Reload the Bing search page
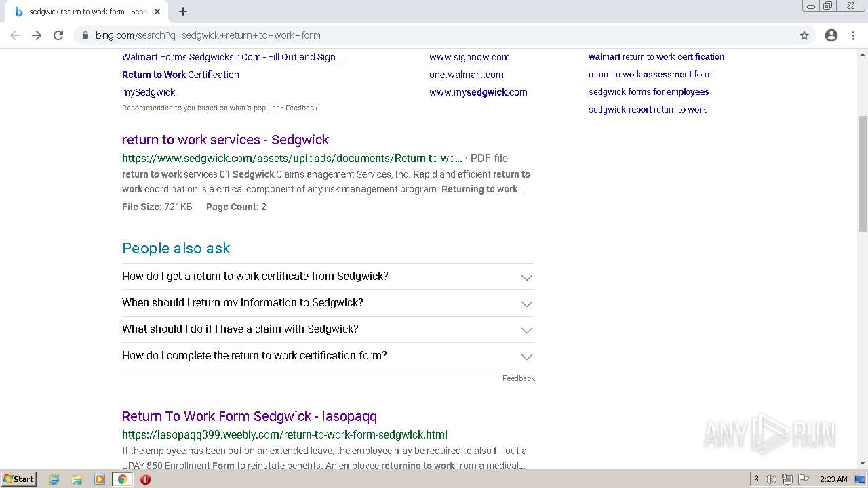 click(x=58, y=35)
